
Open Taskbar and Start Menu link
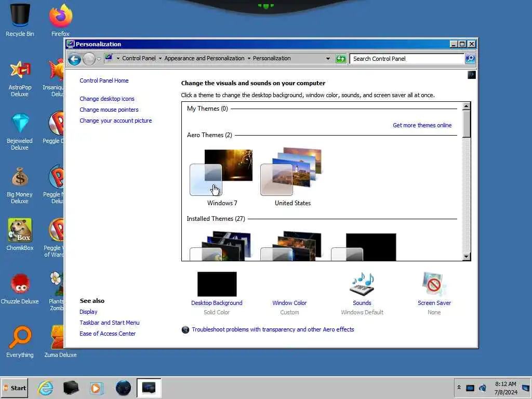click(x=109, y=323)
